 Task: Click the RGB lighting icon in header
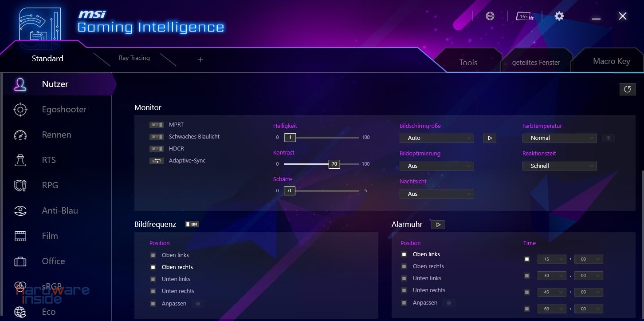pos(490,16)
